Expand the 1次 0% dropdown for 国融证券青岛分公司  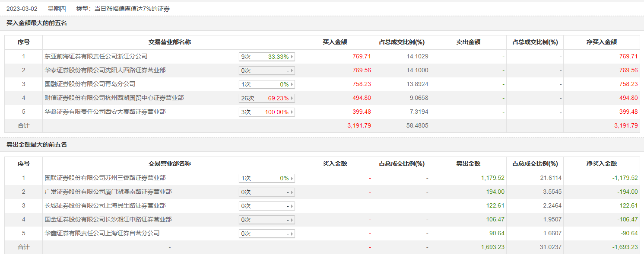(266, 84)
